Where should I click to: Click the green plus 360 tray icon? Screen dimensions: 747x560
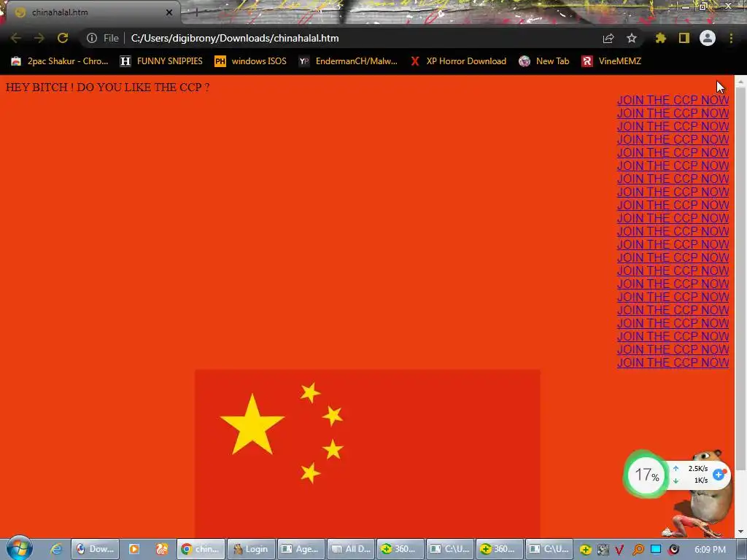pyautogui.click(x=586, y=550)
